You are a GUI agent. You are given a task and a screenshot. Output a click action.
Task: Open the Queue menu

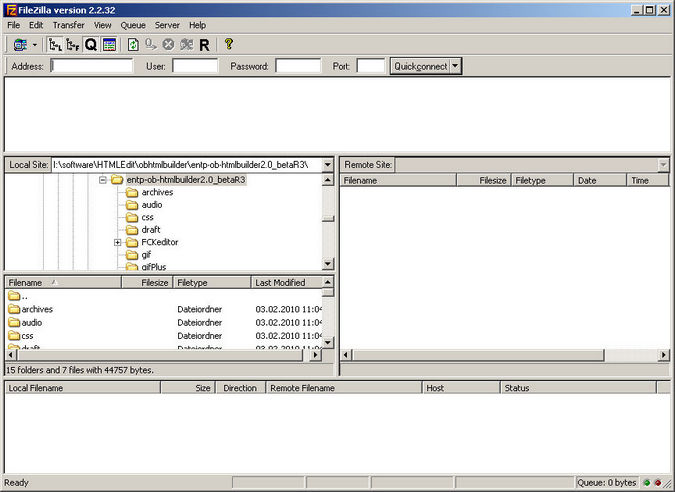133,25
